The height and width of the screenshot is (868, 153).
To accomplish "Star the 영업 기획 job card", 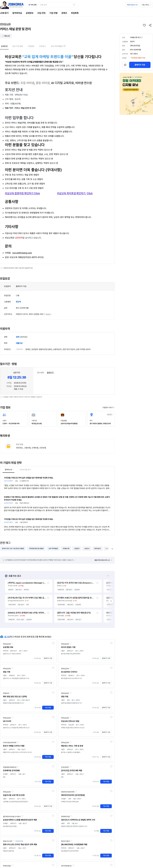I will coord(53,668).
